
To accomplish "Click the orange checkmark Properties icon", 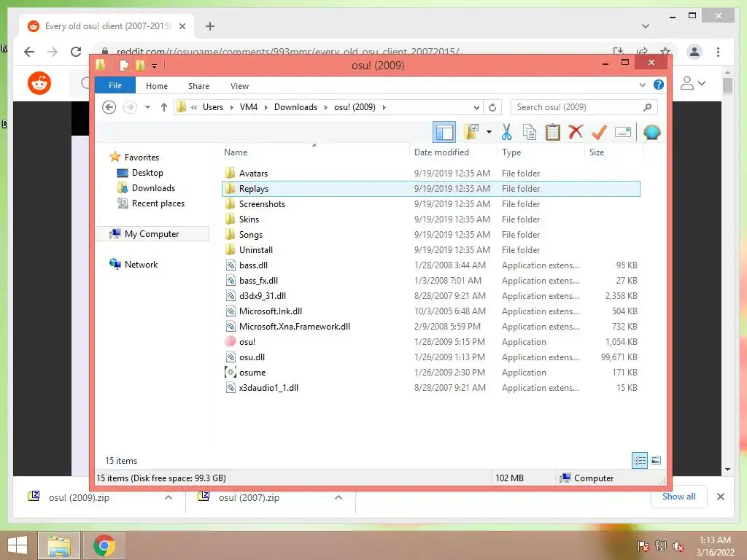I will click(x=599, y=132).
